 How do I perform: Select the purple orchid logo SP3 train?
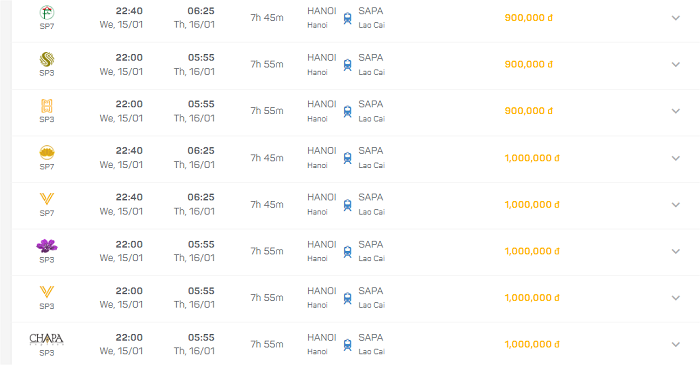[x=47, y=246]
